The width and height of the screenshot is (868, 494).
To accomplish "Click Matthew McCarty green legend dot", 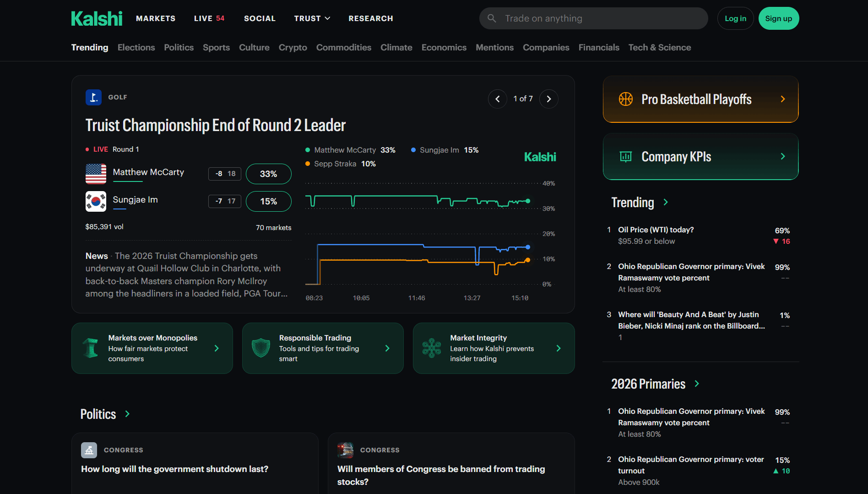I will click(308, 150).
